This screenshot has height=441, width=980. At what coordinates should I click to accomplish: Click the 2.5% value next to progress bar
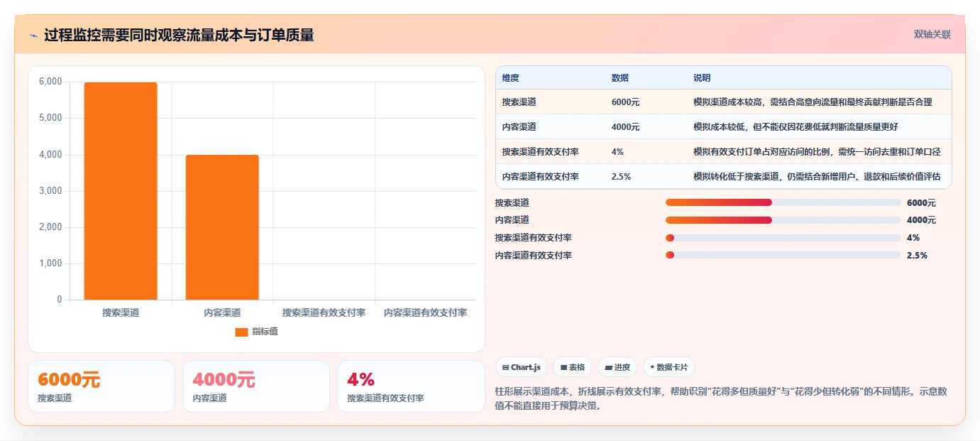917,256
